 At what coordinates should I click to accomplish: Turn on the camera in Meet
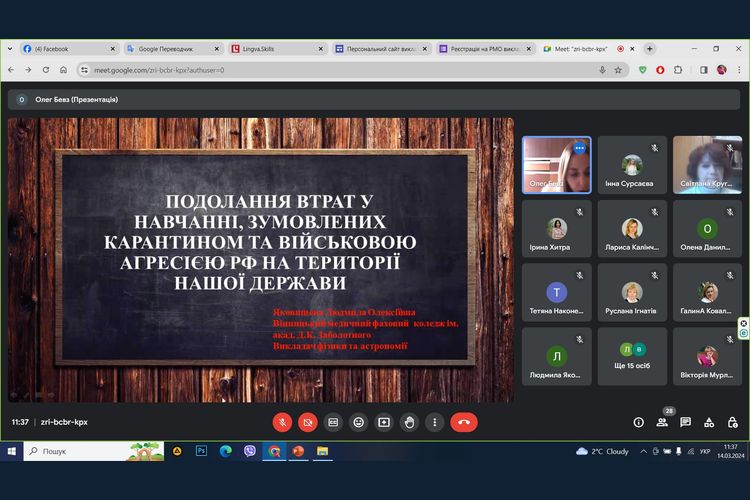click(x=307, y=422)
